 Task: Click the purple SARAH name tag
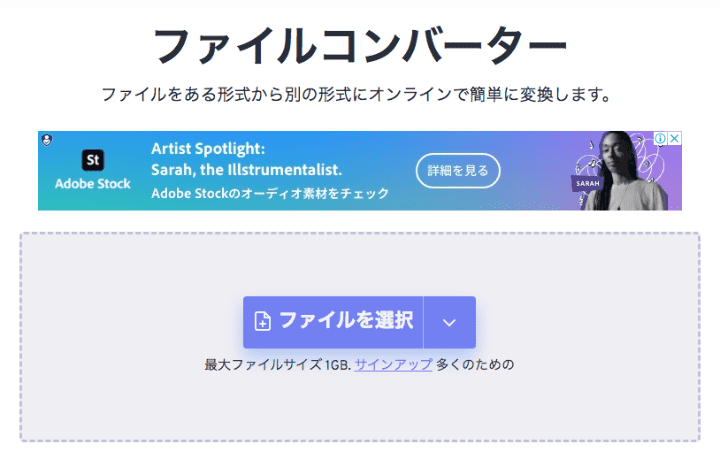(x=587, y=183)
